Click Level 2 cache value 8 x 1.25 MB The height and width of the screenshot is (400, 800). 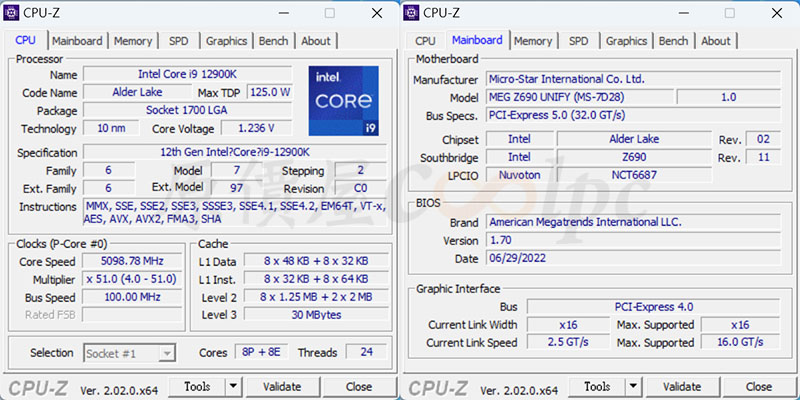[x=316, y=297]
